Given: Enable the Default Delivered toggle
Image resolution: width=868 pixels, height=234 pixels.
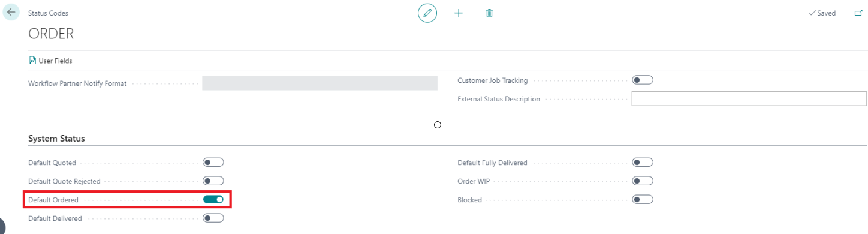Looking at the screenshot, I should tap(213, 218).
